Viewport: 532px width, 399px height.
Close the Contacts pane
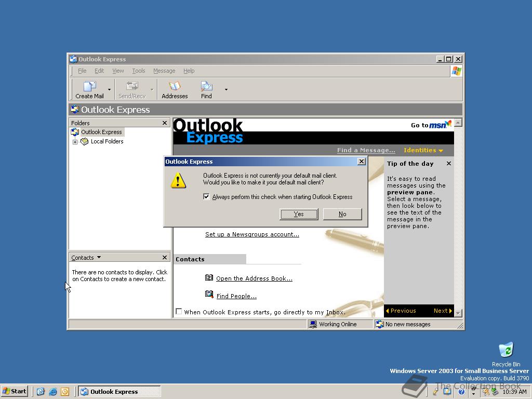tap(165, 258)
